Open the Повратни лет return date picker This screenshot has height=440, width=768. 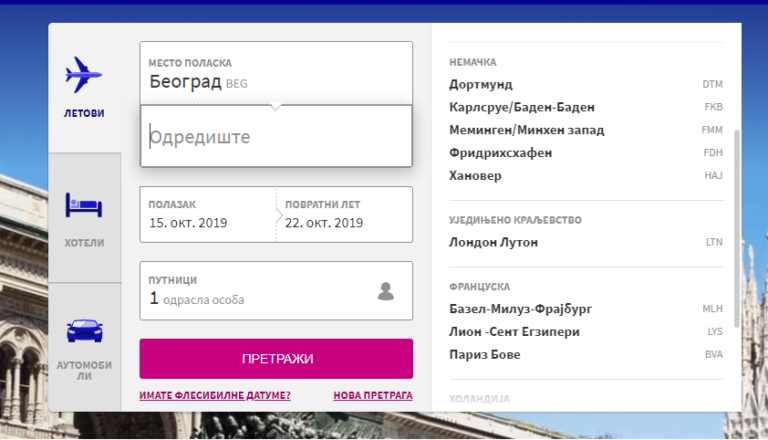point(344,215)
